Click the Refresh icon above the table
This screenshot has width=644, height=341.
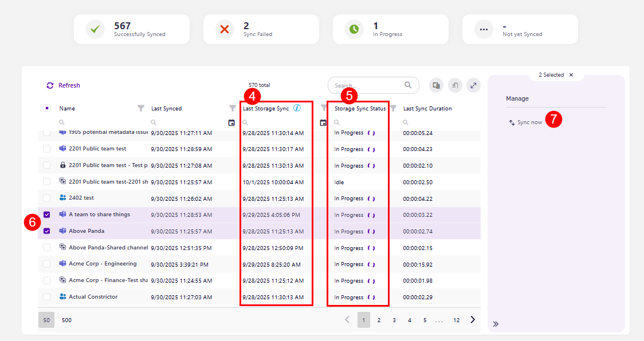tap(50, 85)
